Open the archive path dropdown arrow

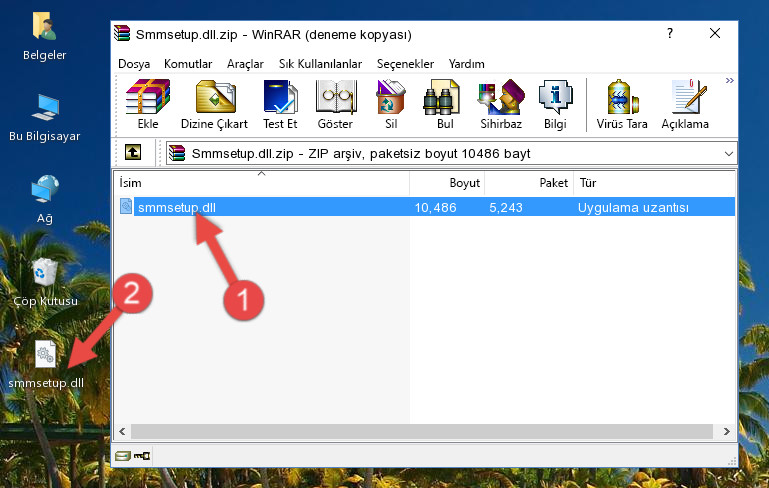[728, 154]
